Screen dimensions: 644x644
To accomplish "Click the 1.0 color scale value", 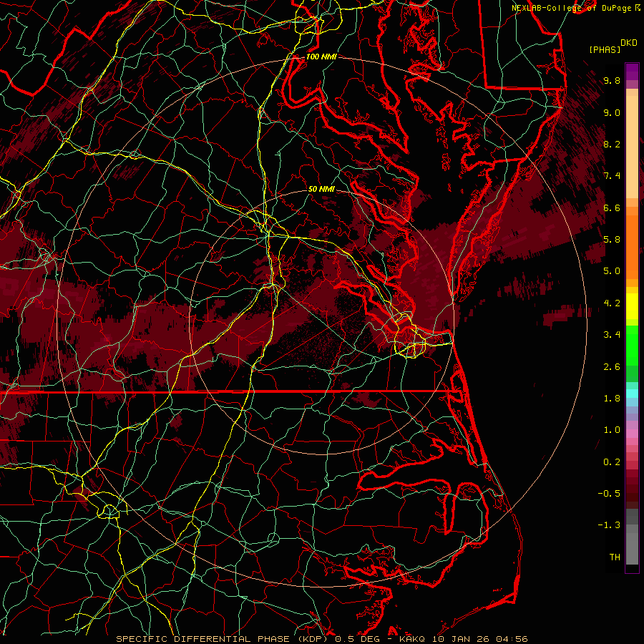I will 612,430.
